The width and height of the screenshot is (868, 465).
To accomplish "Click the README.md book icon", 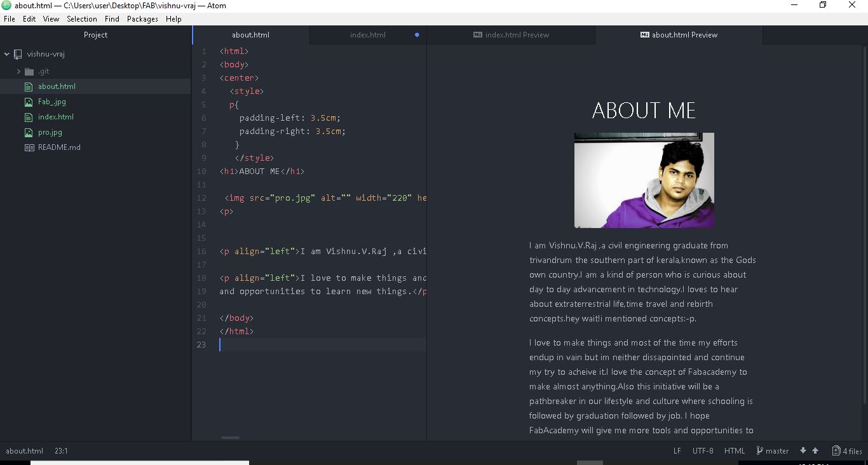I will 29,147.
